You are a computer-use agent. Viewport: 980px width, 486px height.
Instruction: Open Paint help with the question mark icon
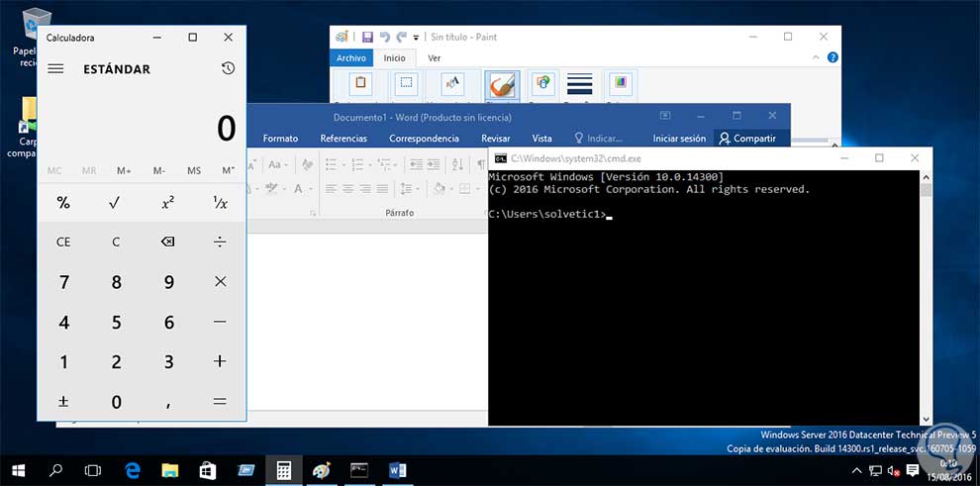(x=832, y=57)
